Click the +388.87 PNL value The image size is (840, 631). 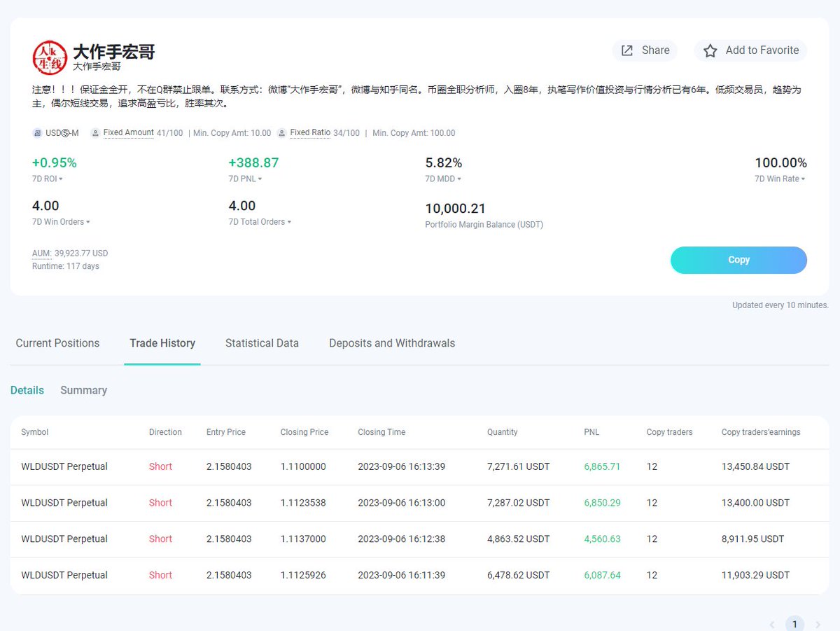[253, 163]
